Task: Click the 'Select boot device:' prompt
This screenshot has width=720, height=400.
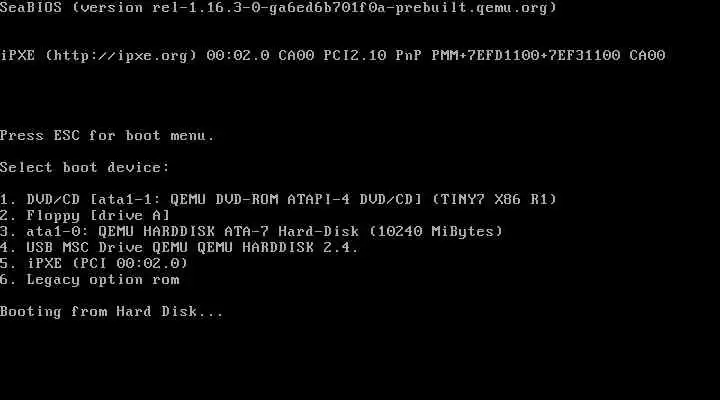Action: click(85, 168)
